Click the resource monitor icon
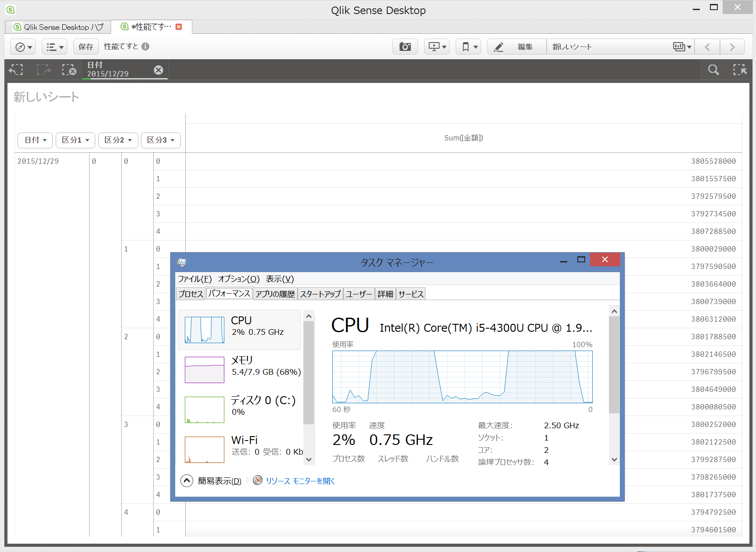Screen dimensions: 756x552 [x=258, y=480]
